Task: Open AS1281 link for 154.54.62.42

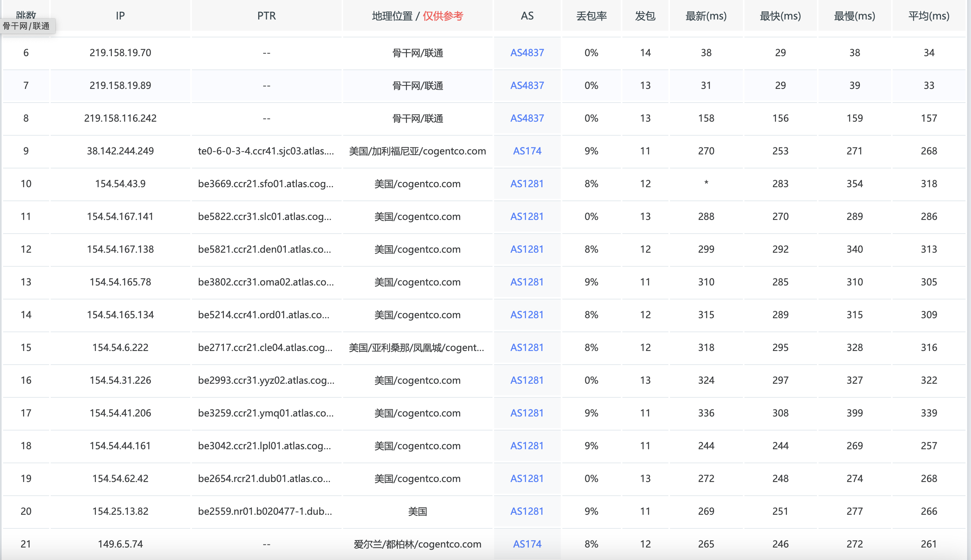Action: point(527,478)
